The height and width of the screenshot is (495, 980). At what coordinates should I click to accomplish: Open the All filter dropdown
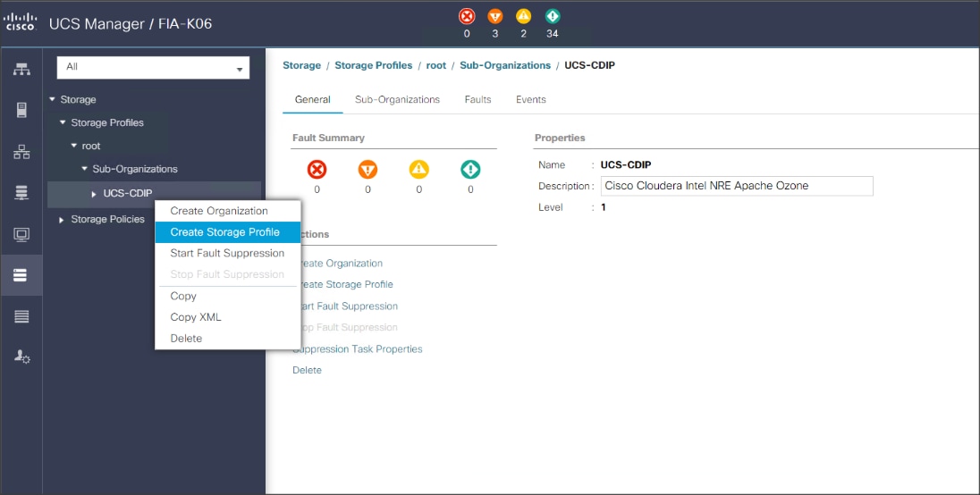pos(153,67)
